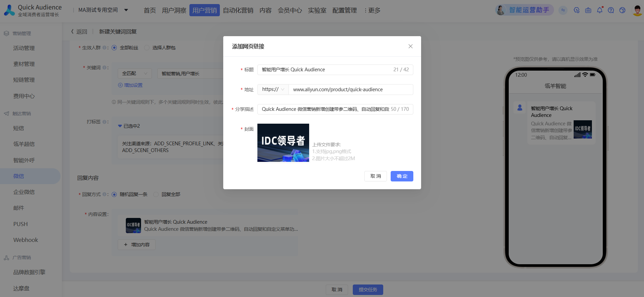
Task: Select the 随机回复一条 radio button
Action: click(x=114, y=194)
